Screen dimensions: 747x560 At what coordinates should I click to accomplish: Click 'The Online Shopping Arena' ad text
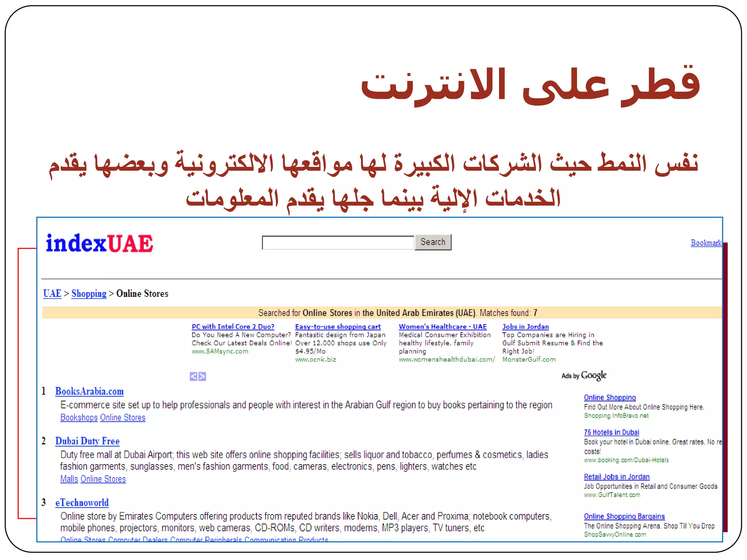[x=649, y=526]
